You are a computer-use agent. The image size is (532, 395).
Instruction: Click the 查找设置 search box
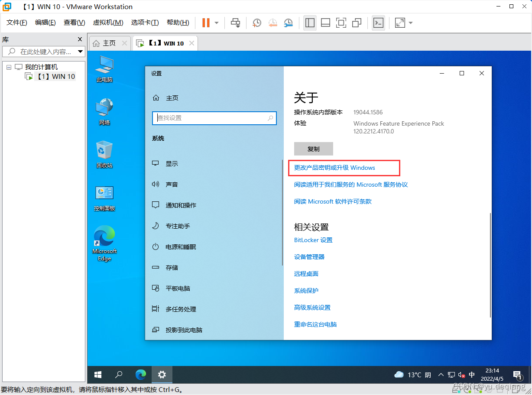tap(214, 118)
